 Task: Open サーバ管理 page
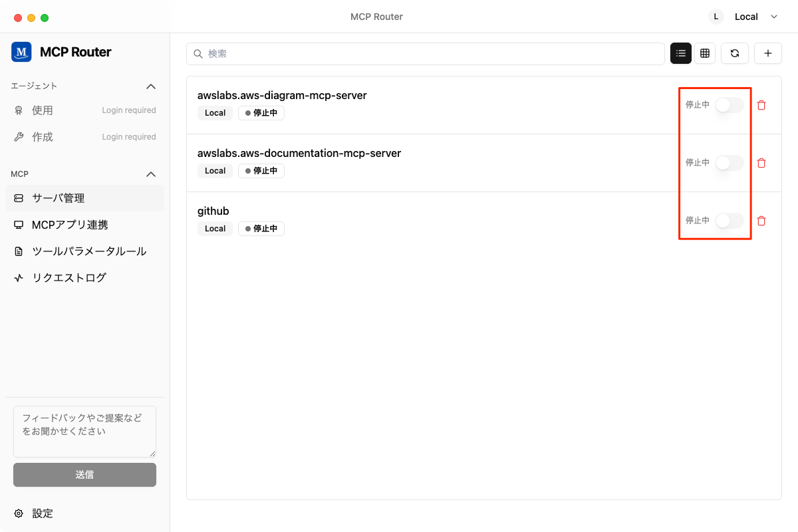pyautogui.click(x=84, y=198)
